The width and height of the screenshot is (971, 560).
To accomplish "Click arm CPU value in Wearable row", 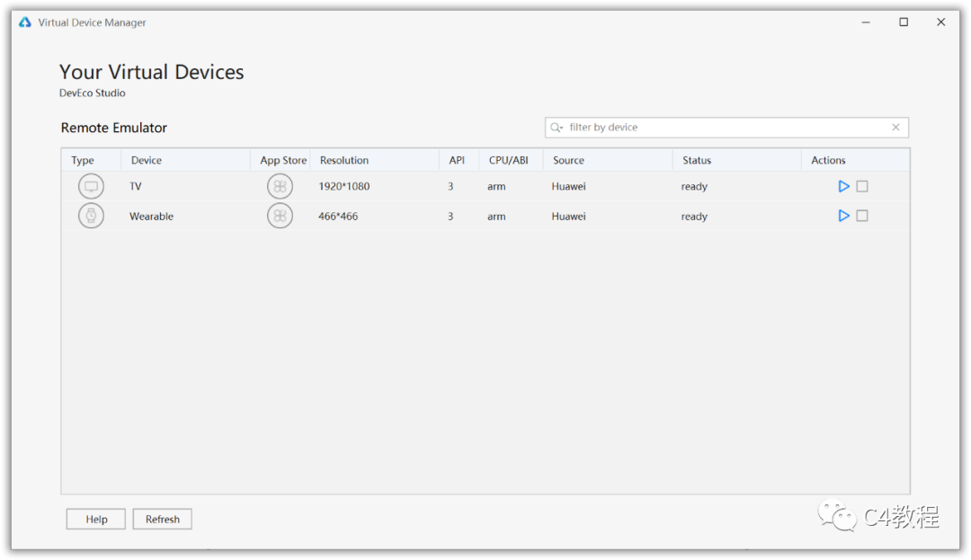I will point(496,216).
